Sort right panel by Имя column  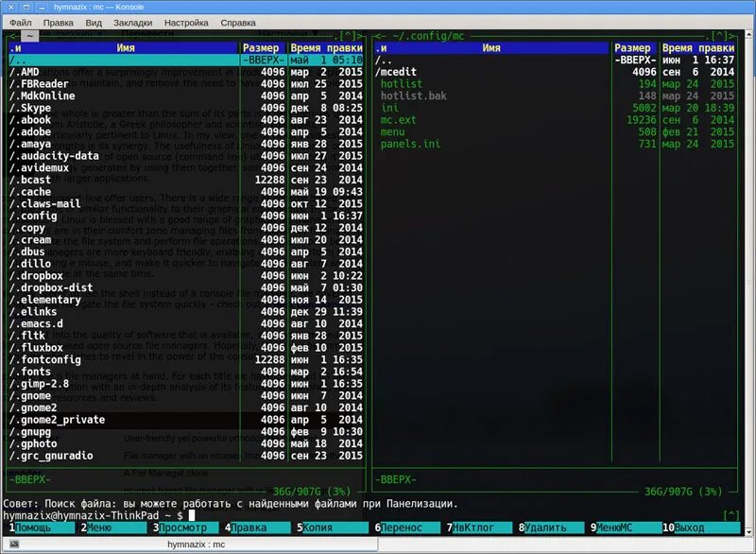point(491,47)
